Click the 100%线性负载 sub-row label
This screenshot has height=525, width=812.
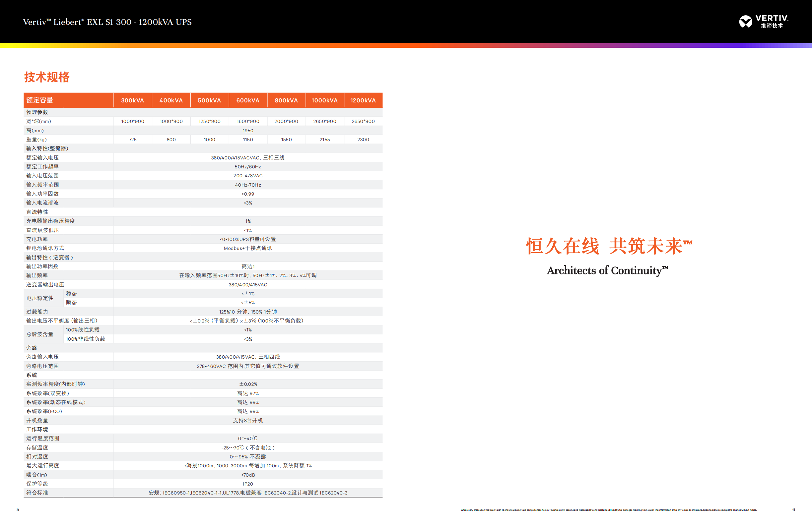83,330
